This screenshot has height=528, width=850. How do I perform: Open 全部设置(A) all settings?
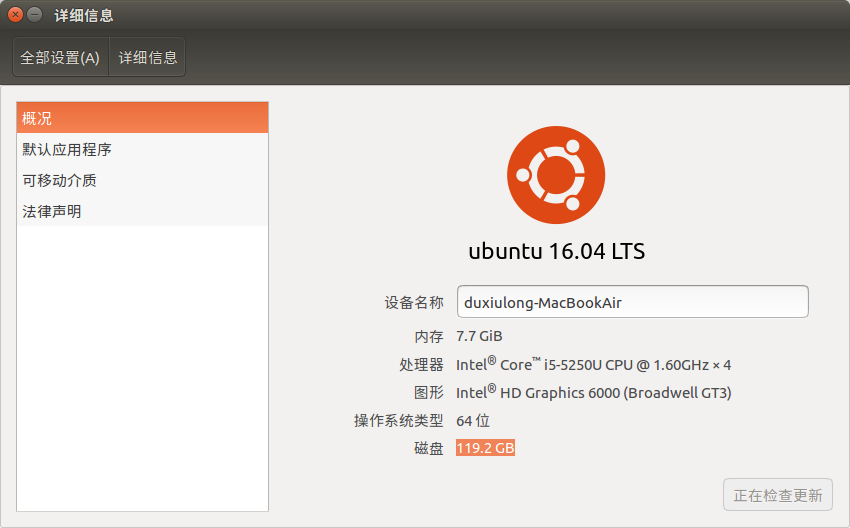(x=60, y=57)
